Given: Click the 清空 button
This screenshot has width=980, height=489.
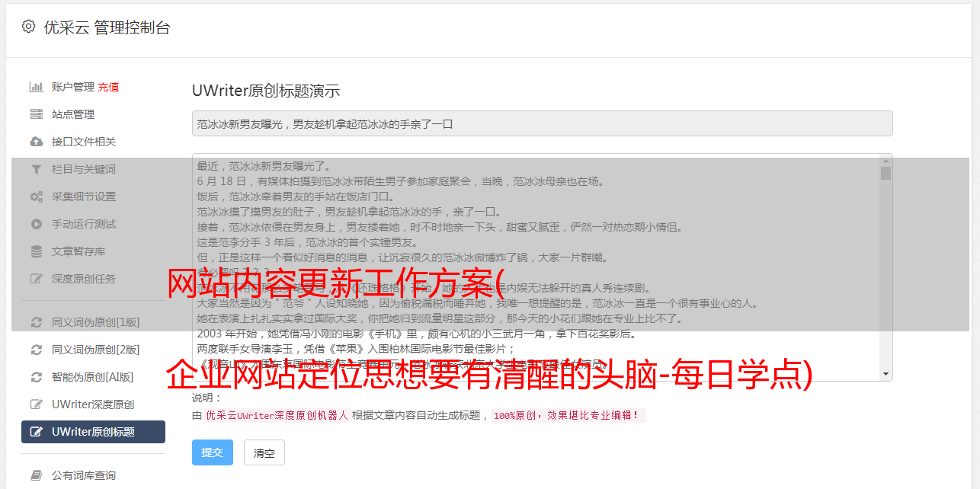Looking at the screenshot, I should pos(264,452).
